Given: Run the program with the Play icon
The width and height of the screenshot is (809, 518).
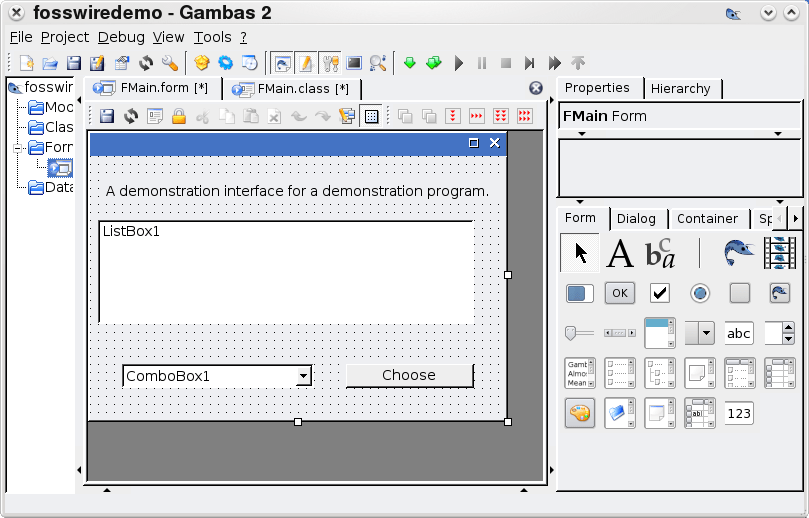Looking at the screenshot, I should coord(458,63).
